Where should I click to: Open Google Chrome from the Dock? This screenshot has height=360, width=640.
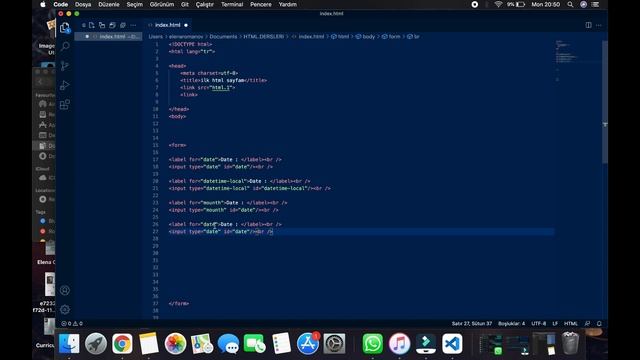[x=122, y=343]
